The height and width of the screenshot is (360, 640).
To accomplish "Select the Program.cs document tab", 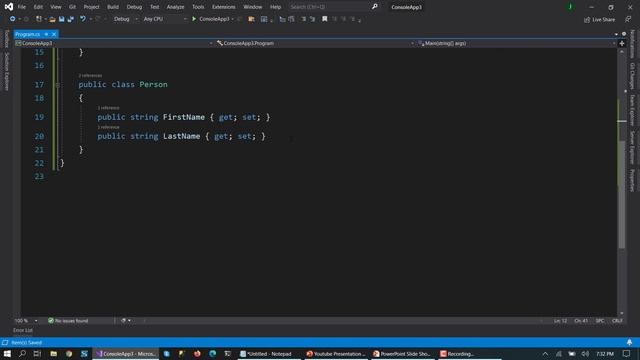I will (28, 34).
